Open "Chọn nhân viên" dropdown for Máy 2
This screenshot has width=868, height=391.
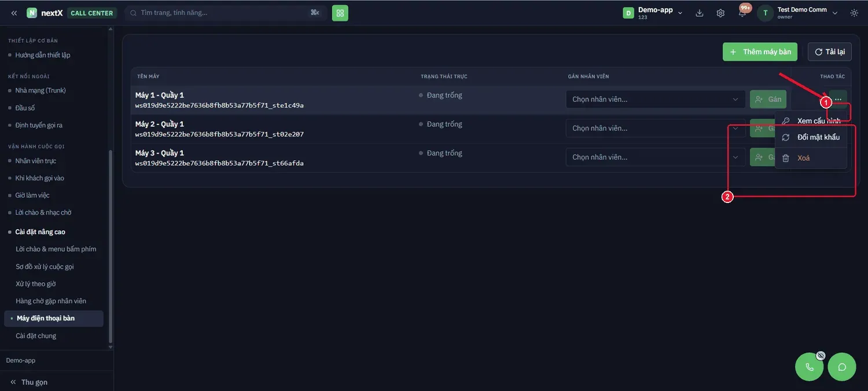(x=656, y=128)
